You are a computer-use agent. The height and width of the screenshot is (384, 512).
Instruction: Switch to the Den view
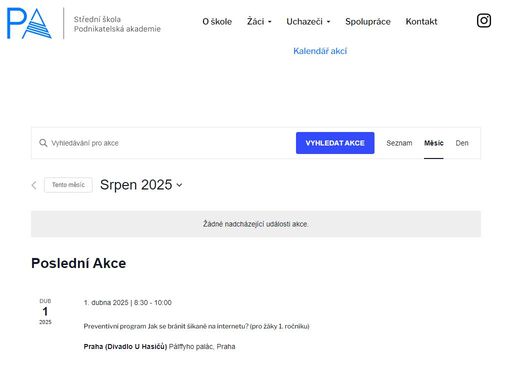pos(462,143)
